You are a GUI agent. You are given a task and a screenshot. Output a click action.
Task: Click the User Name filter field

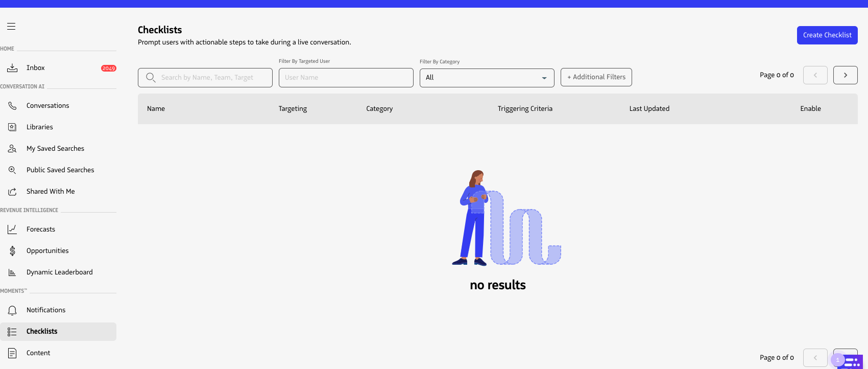pyautogui.click(x=346, y=78)
